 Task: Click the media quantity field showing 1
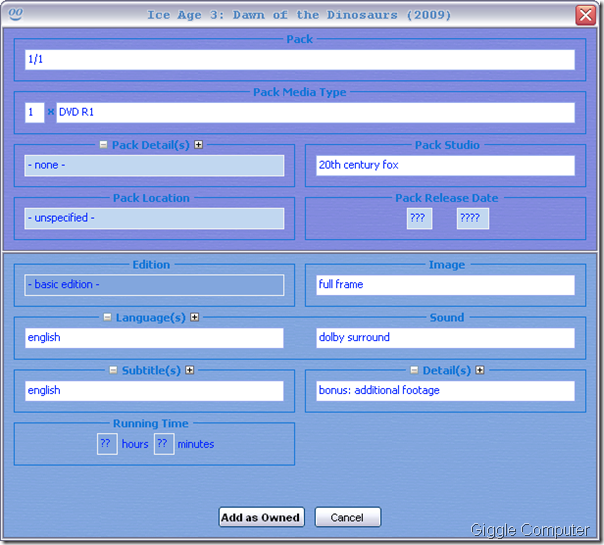coord(35,112)
